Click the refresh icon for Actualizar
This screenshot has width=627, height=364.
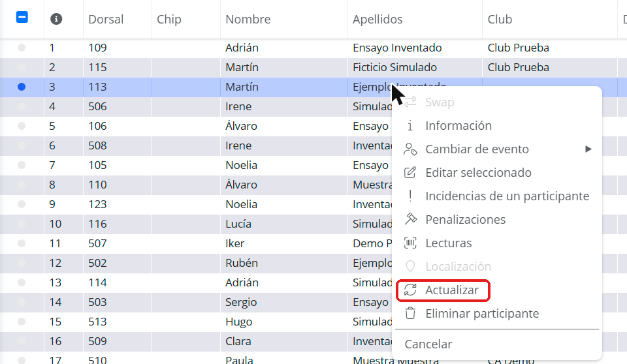tap(410, 290)
